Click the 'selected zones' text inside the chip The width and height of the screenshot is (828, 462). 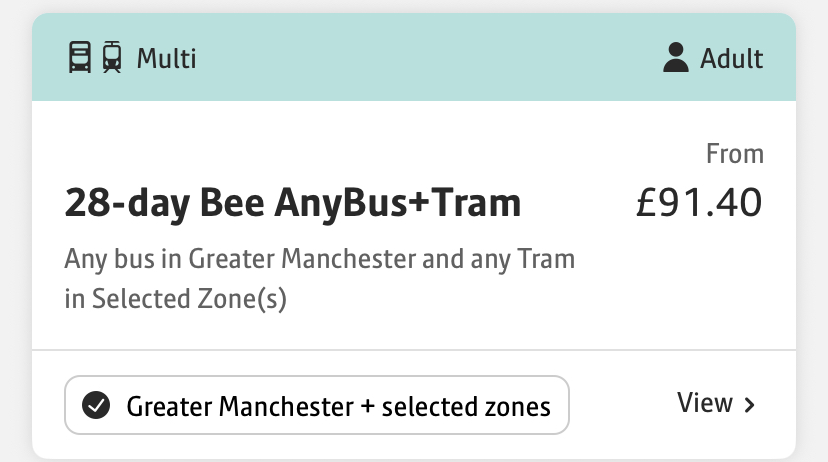(466, 407)
